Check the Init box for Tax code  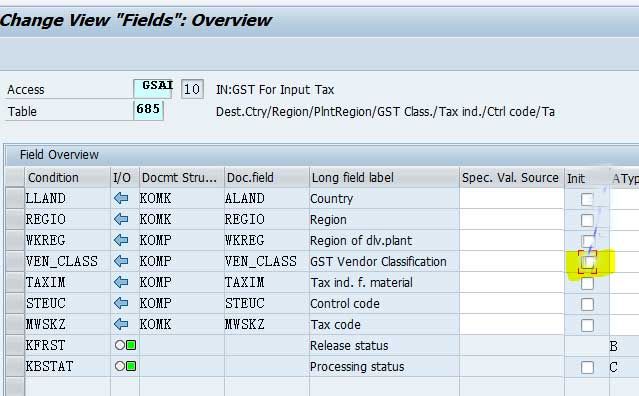(587, 325)
